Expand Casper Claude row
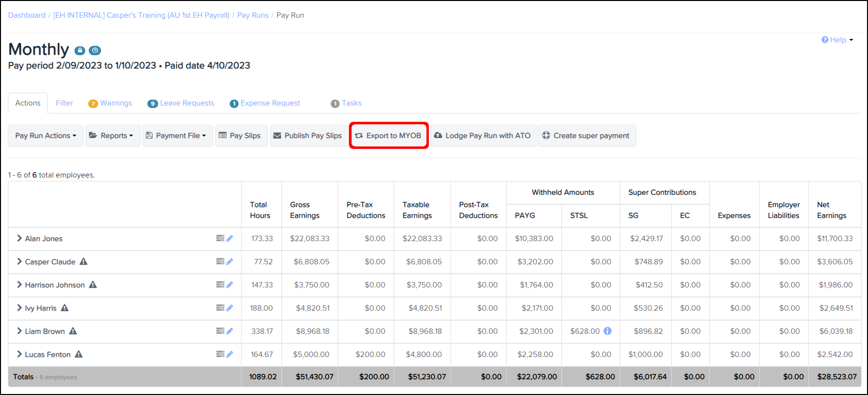 point(19,261)
